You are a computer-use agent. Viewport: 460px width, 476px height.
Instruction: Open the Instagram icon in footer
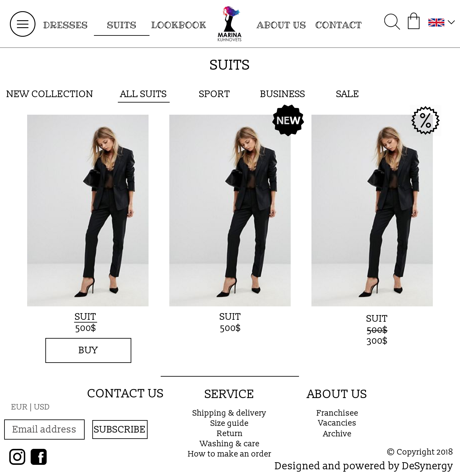point(17,457)
